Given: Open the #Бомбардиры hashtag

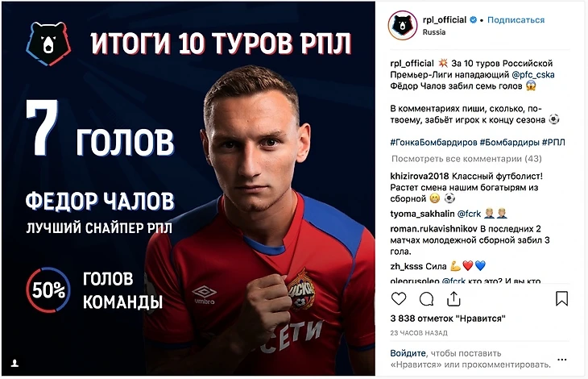Looking at the screenshot, I should pos(510,142).
